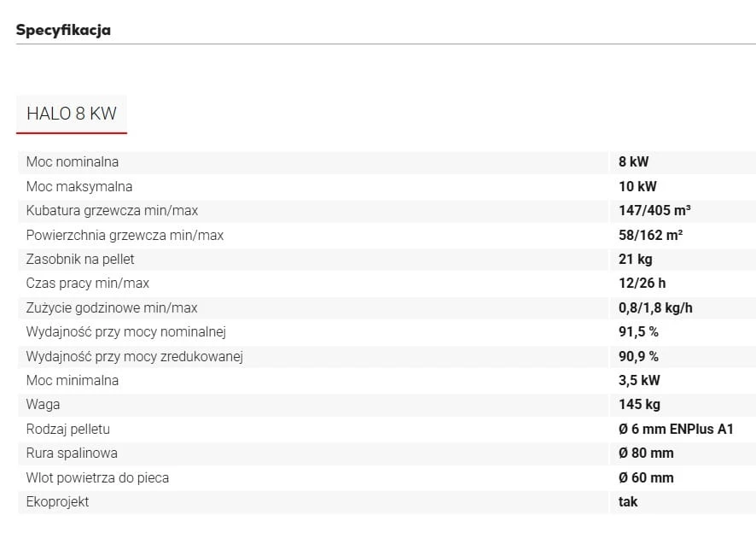Screen dimensions: 756x544
Task: Select the HALO 8 KW tab
Action: click(x=72, y=114)
